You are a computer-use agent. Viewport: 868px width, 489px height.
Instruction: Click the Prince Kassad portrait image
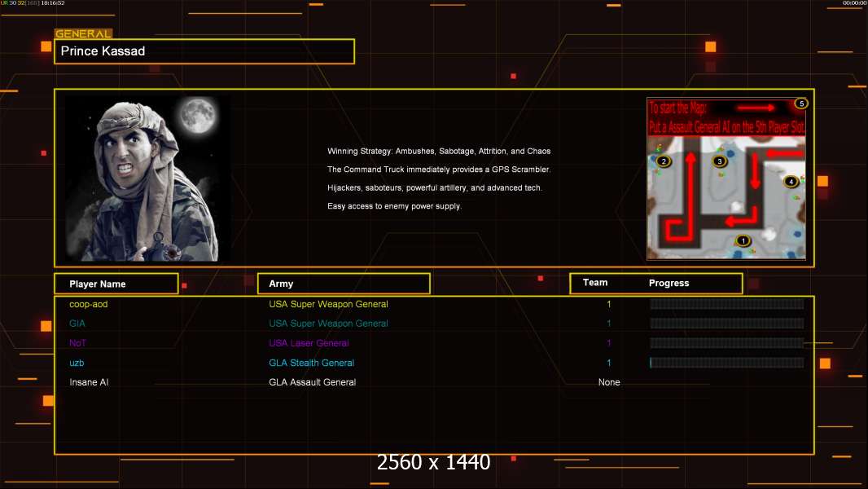click(x=148, y=178)
